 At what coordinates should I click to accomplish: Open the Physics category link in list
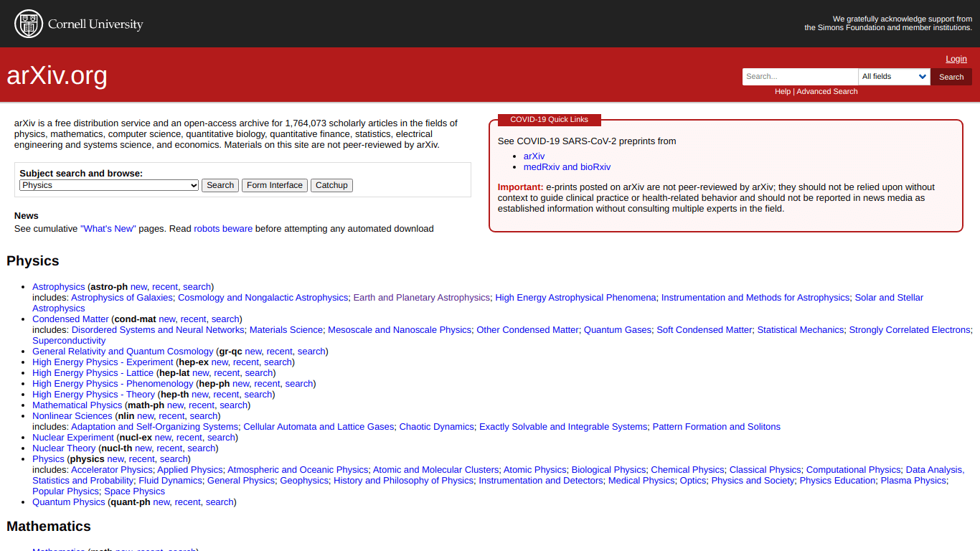(x=48, y=459)
